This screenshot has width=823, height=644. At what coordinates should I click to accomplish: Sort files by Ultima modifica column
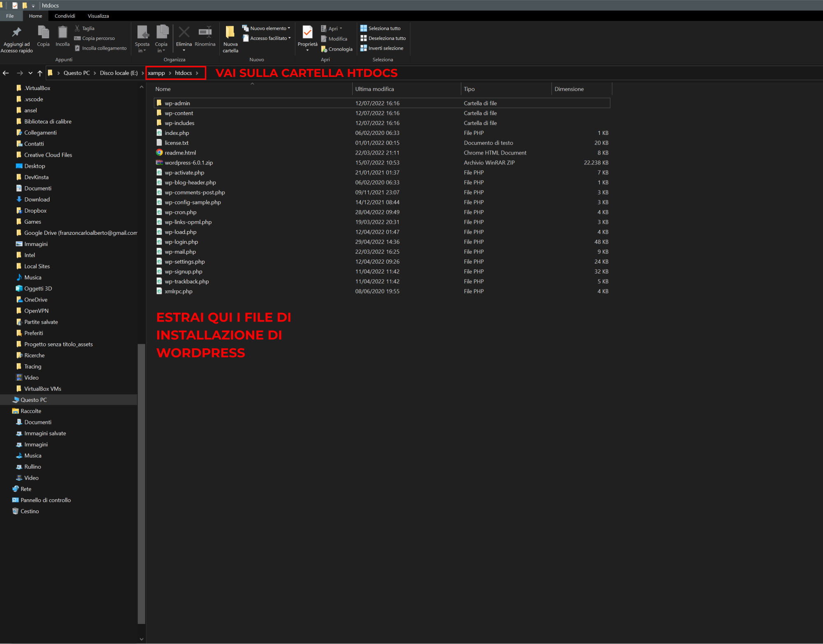click(x=374, y=89)
